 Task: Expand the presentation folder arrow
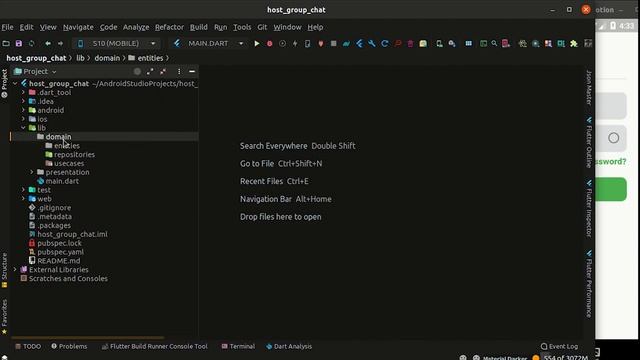pyautogui.click(x=32, y=172)
